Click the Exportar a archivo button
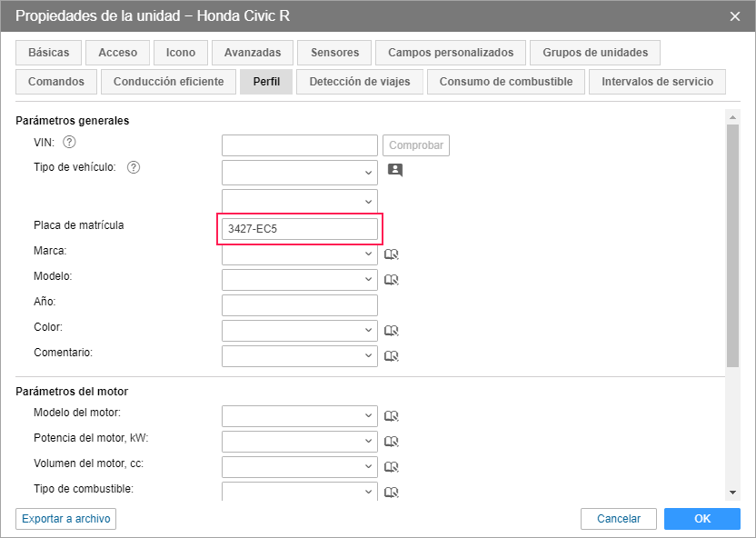Viewport: 756px width, 538px height. 65,519
